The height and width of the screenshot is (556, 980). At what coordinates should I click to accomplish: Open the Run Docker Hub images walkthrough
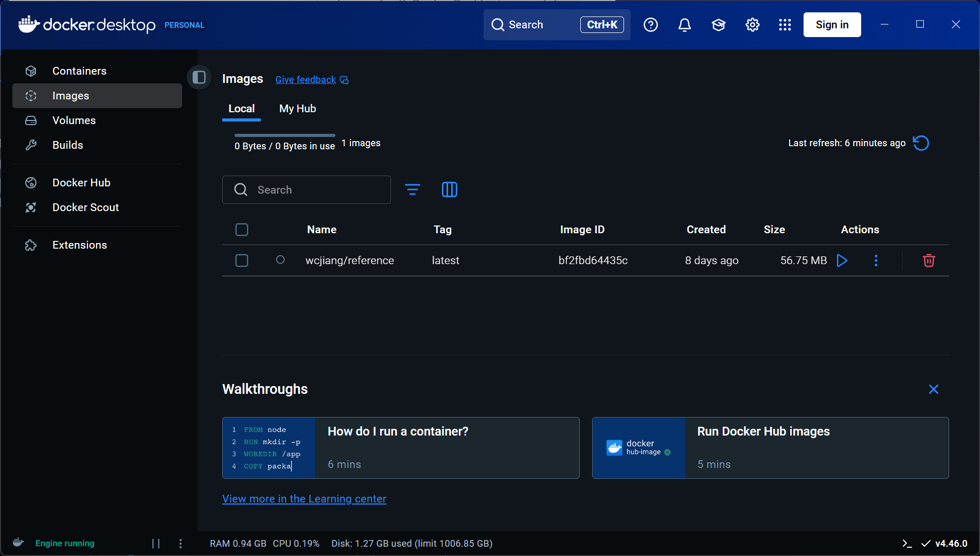[x=771, y=448]
